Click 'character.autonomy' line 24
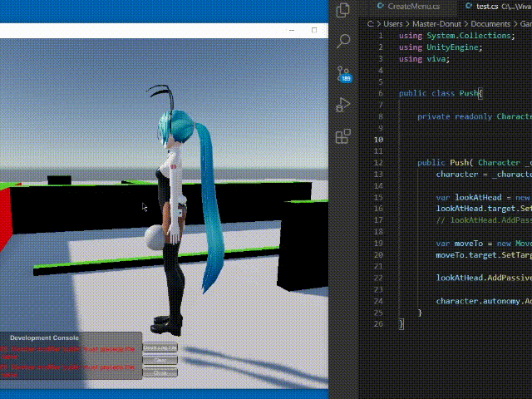 [484, 301]
